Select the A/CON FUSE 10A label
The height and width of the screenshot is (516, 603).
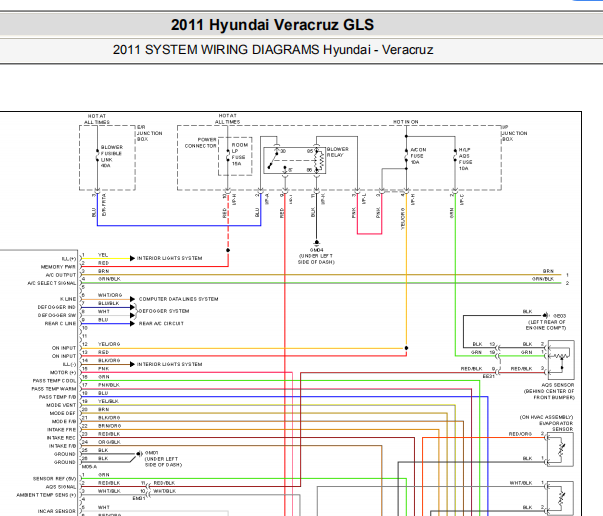click(x=418, y=156)
